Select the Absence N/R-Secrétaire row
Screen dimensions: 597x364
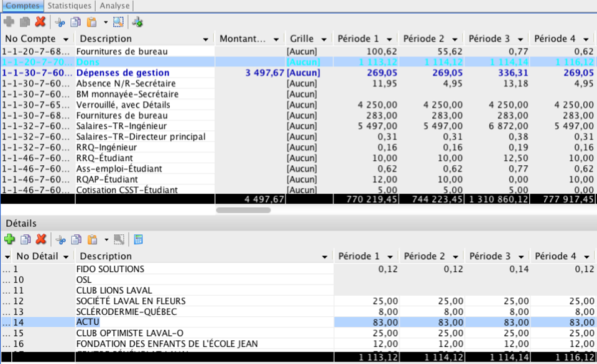[x=298, y=83]
